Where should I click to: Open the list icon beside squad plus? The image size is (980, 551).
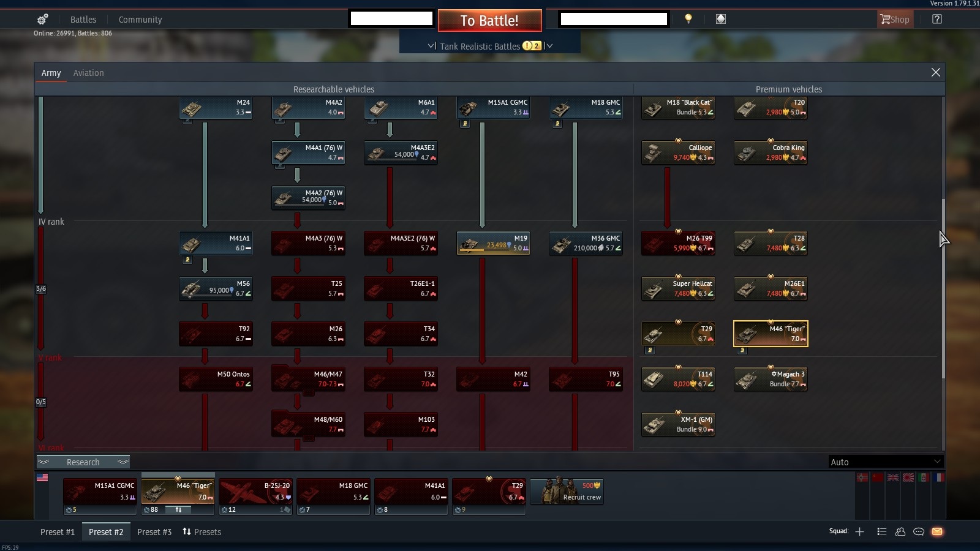881,531
